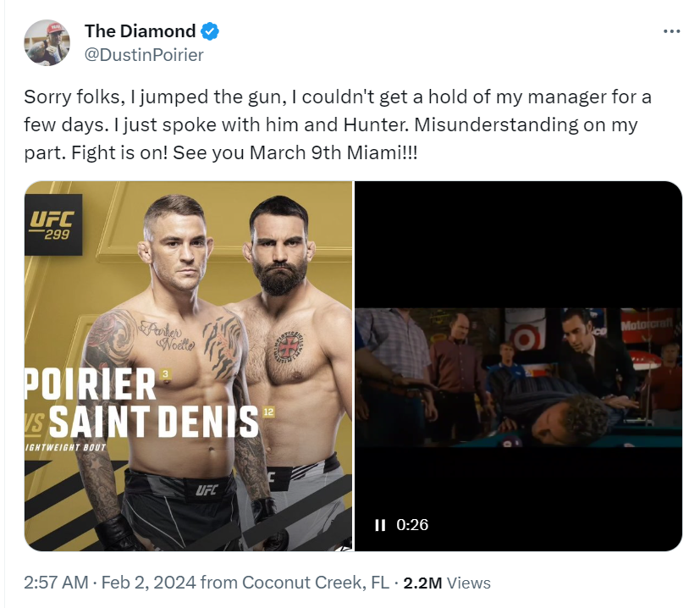Screen dimensions: 700x608
Task: View the 2.2M Views count
Action: (x=447, y=583)
